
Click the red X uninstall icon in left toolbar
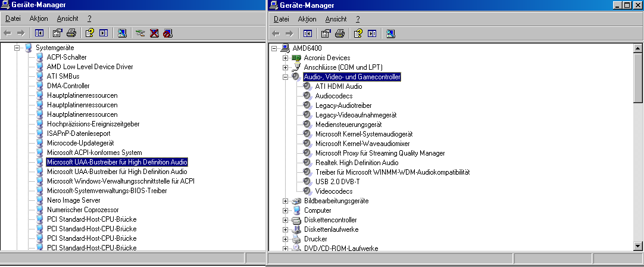coord(154,33)
